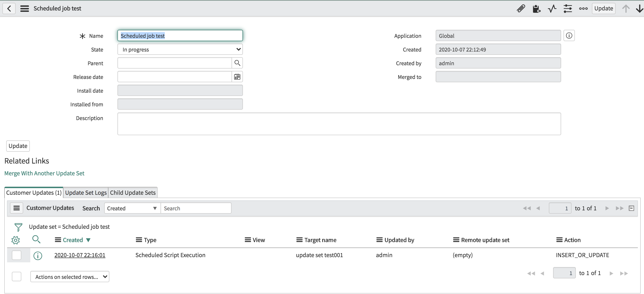Image resolution: width=644 pixels, height=294 pixels.
Task: Click the filter funnel icon
Action: 18,227
